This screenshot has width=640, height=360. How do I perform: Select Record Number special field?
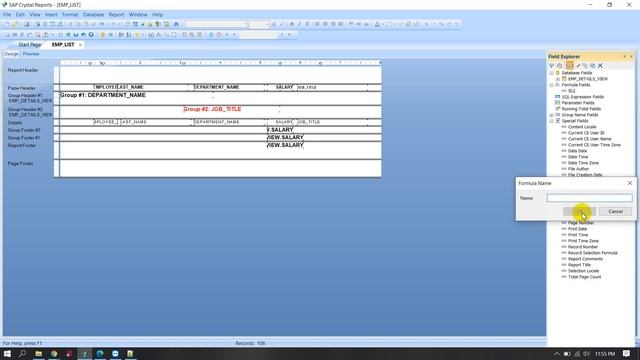click(x=583, y=247)
